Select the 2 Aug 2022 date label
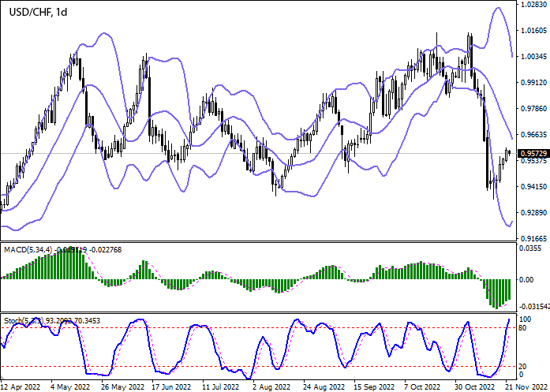 pyautogui.click(x=272, y=387)
